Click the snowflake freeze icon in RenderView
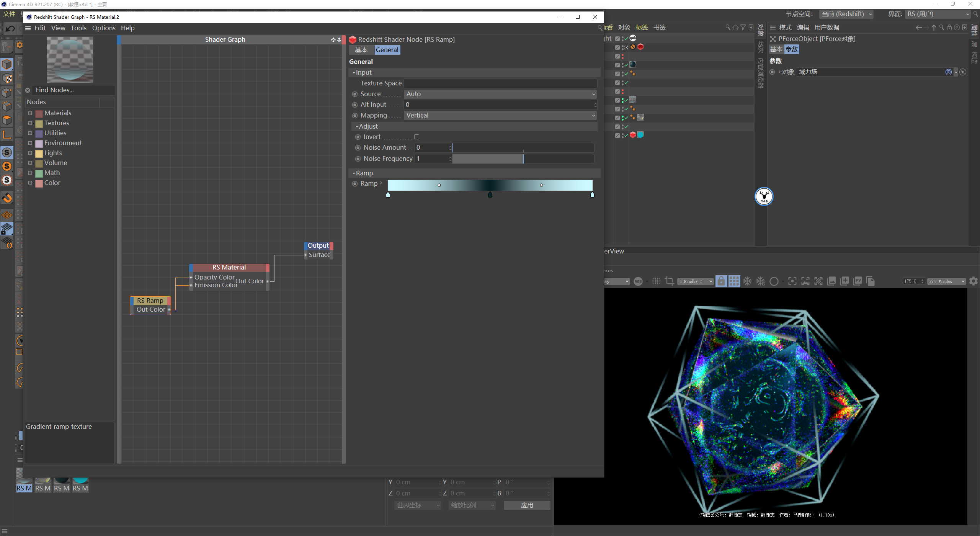 [x=747, y=281]
